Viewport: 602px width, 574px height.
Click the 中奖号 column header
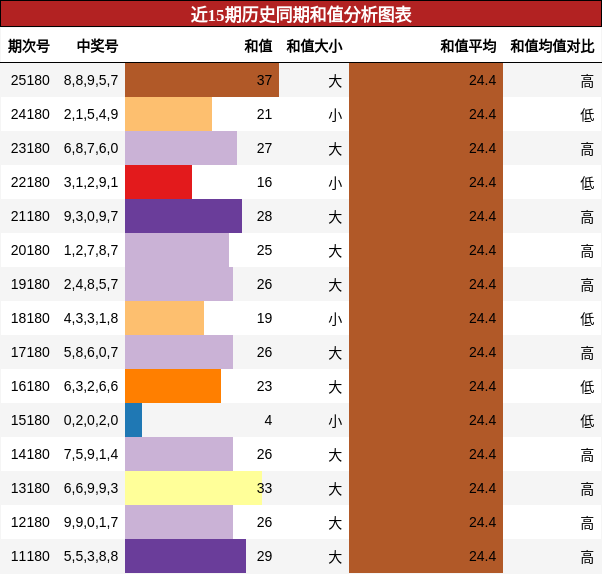pyautogui.click(x=98, y=46)
